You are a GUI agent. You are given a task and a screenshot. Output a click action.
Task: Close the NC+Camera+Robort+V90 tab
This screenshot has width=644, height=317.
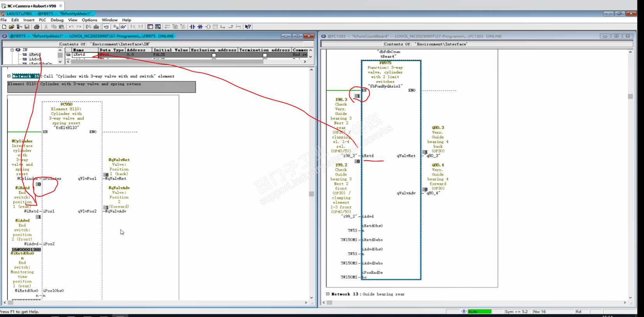click(x=60, y=6)
